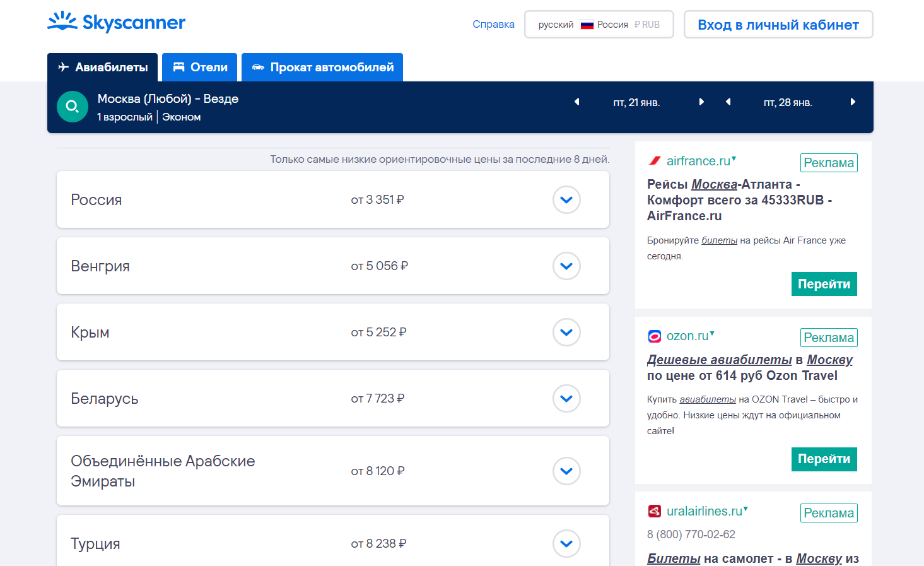Click the Ural Airlines logo icon
Viewport: 924px width, 566px height.
(x=655, y=511)
